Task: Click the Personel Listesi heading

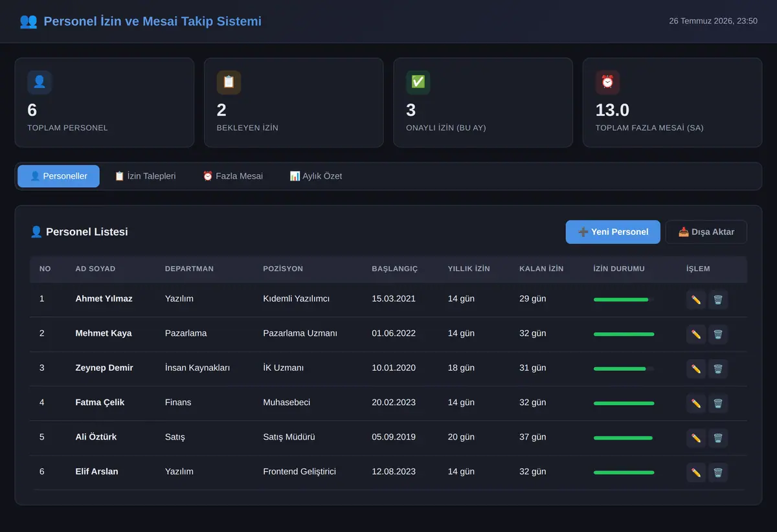Action: (x=79, y=232)
